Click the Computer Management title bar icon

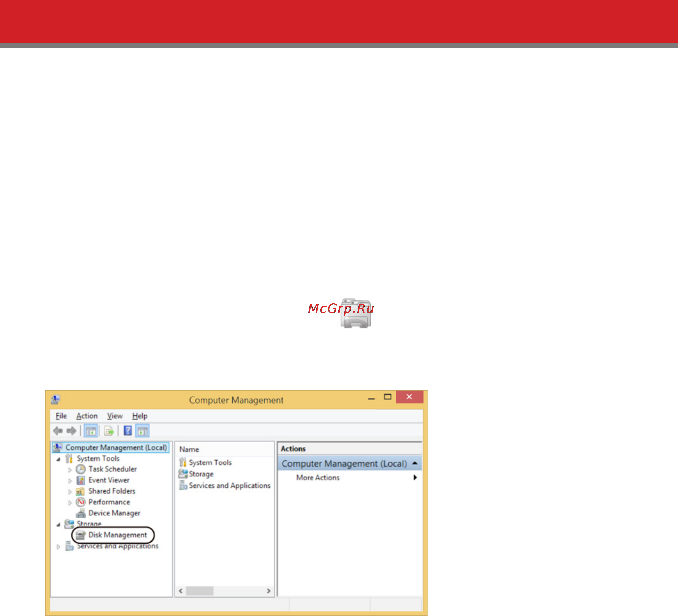coord(55,400)
